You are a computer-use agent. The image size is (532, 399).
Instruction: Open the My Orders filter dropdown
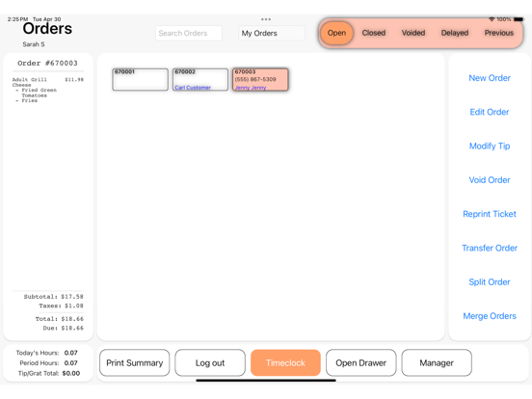pos(272,33)
